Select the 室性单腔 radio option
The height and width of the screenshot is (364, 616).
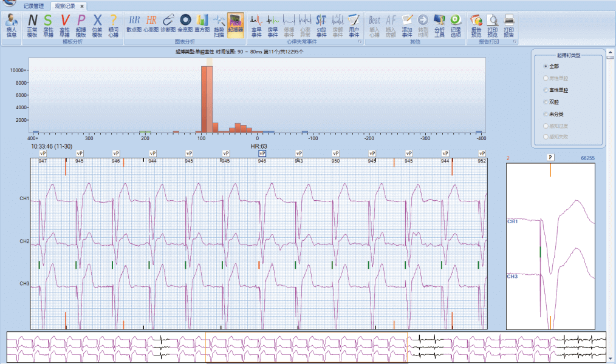(x=546, y=90)
